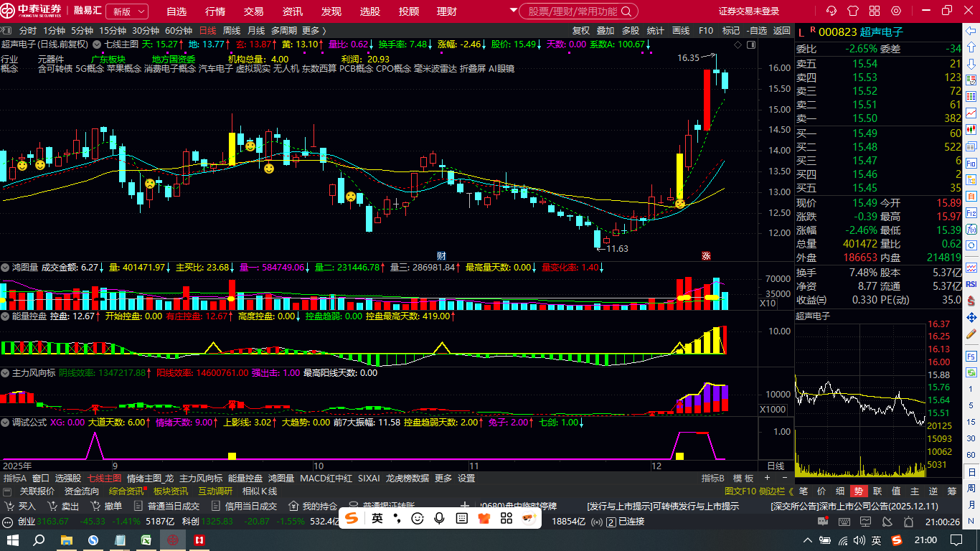Open the Fiz sidebar icon
The image size is (980, 551).
971,213
